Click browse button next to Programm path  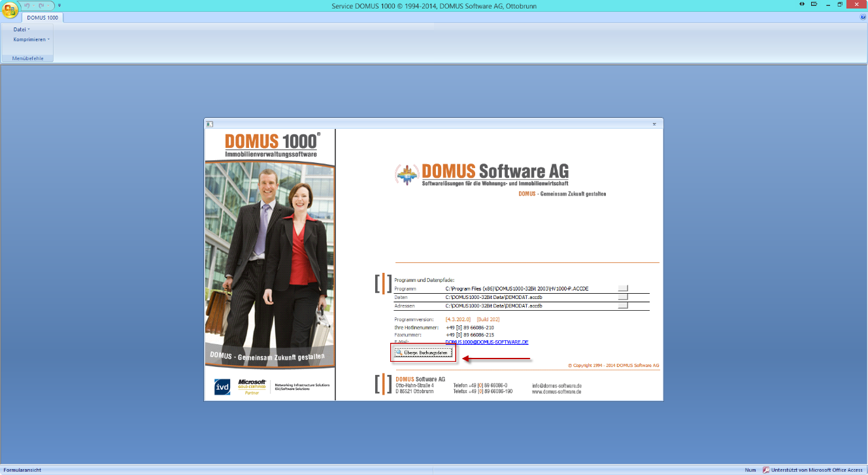click(x=623, y=288)
